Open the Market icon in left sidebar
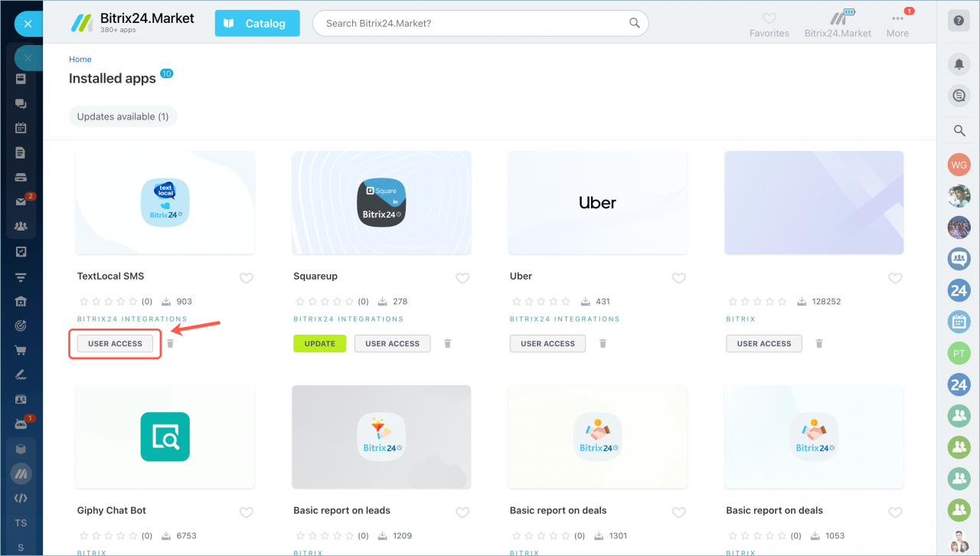This screenshot has width=980, height=556. 21,473
